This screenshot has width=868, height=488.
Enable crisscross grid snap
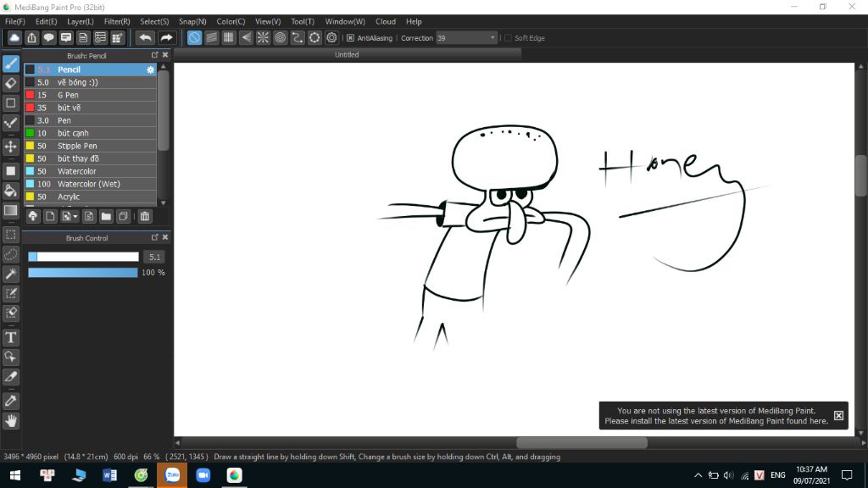[229, 37]
